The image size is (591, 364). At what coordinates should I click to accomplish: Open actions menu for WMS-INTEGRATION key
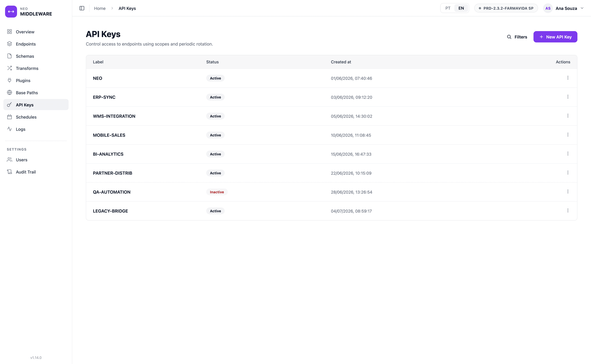click(x=568, y=116)
